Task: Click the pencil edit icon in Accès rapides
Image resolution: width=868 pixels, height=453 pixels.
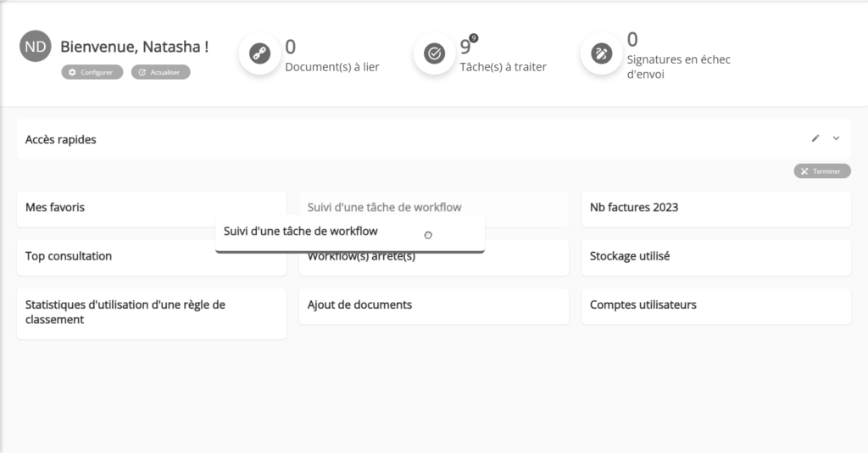Action: [x=815, y=138]
